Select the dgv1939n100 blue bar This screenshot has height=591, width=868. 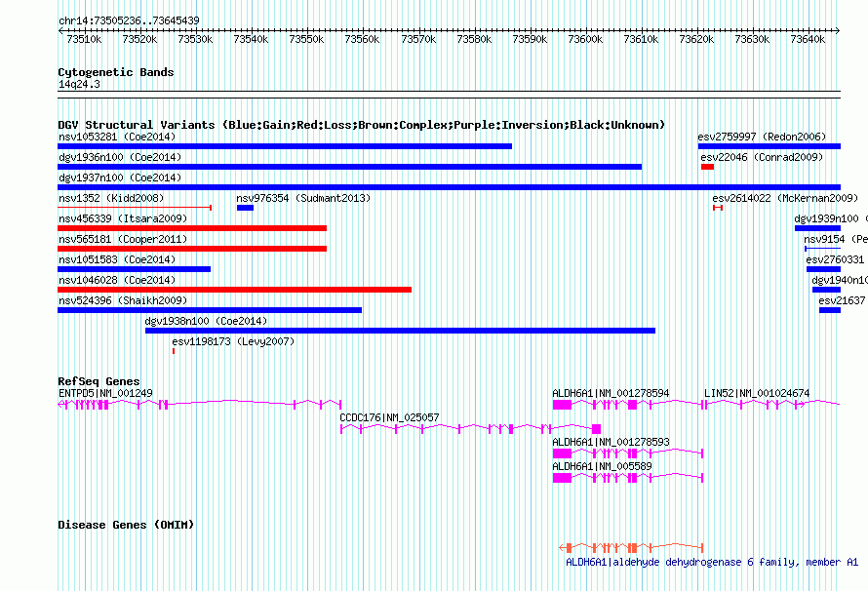[x=817, y=228]
